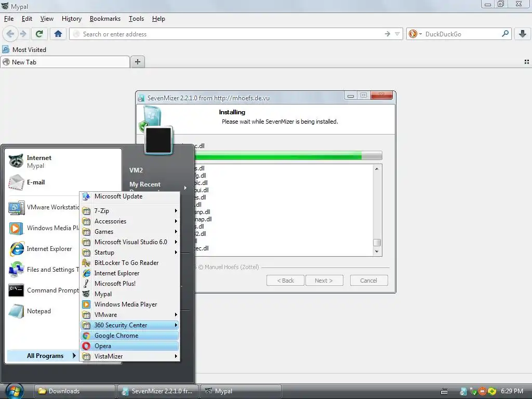Launch Command Prompt from Start menu
The height and width of the screenshot is (399, 532).
coord(44,290)
